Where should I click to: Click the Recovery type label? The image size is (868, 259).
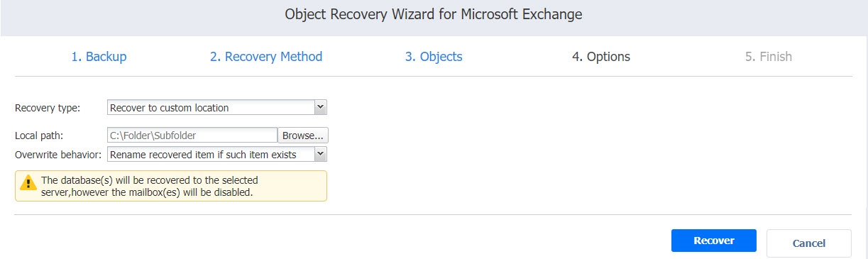point(48,108)
